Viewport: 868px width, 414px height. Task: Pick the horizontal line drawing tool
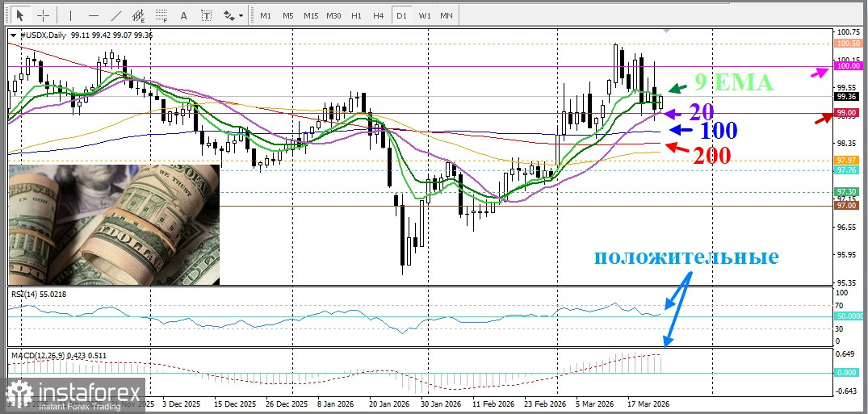tap(94, 15)
